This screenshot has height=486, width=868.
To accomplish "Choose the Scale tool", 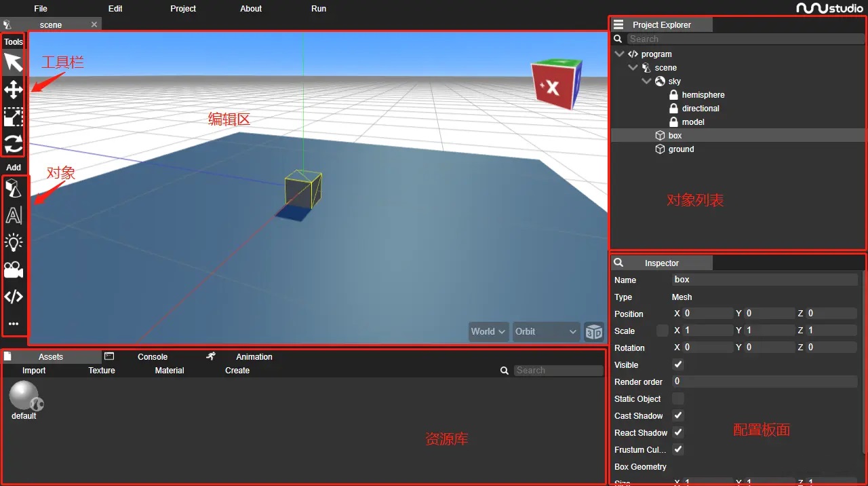I will 14,117.
